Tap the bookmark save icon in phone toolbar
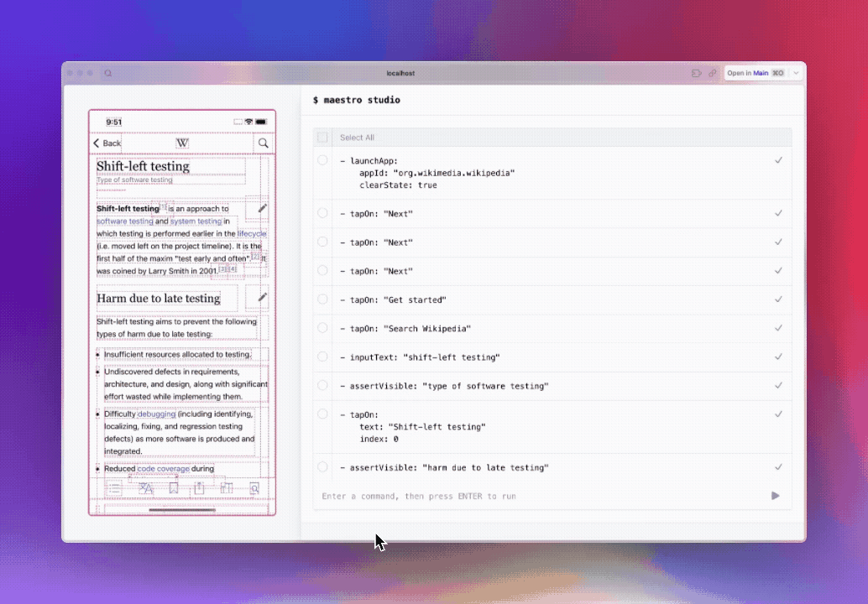Viewport: 868px width, 604px height. (173, 488)
